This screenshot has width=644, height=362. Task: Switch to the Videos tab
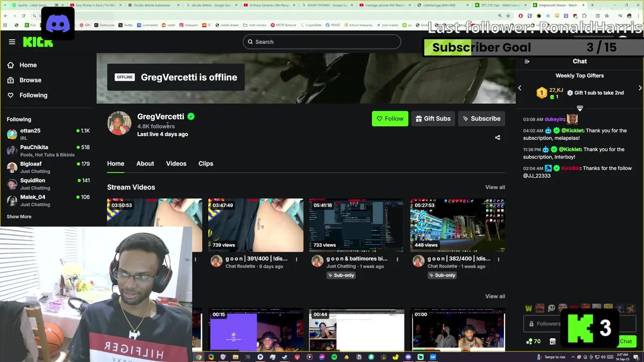[176, 163]
